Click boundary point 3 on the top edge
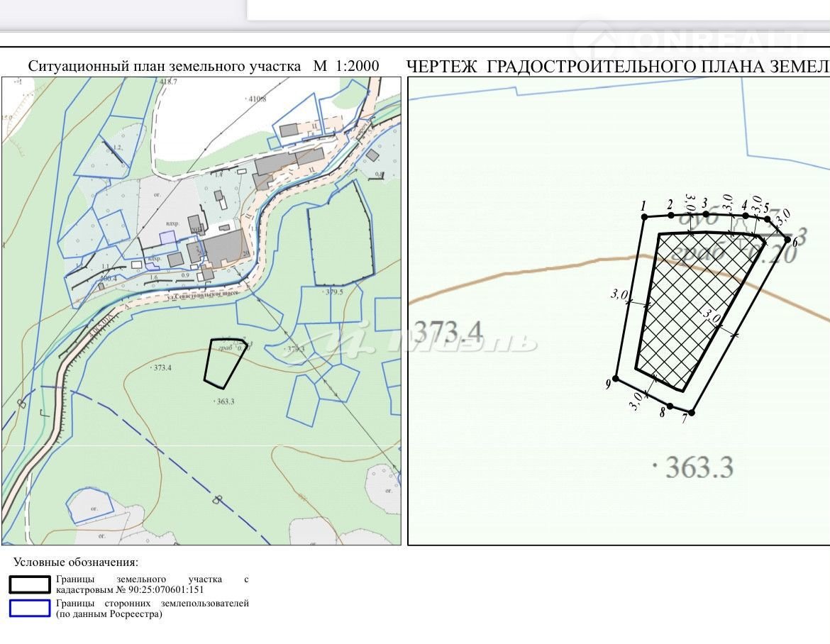 point(705,213)
